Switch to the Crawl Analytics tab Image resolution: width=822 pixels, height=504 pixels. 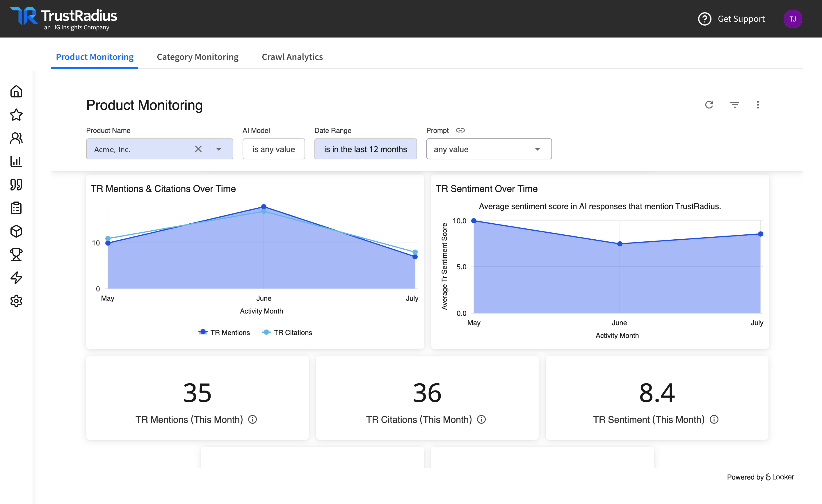click(292, 57)
